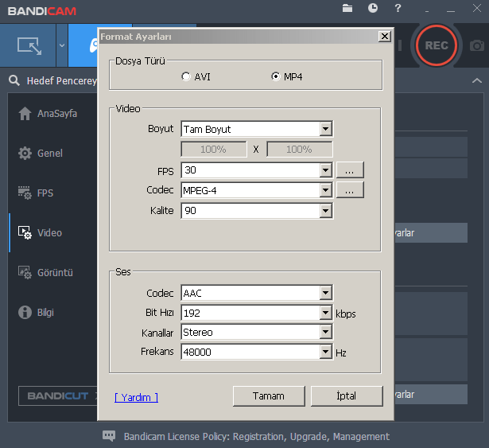Open the Görüntü image settings section

tap(53, 273)
